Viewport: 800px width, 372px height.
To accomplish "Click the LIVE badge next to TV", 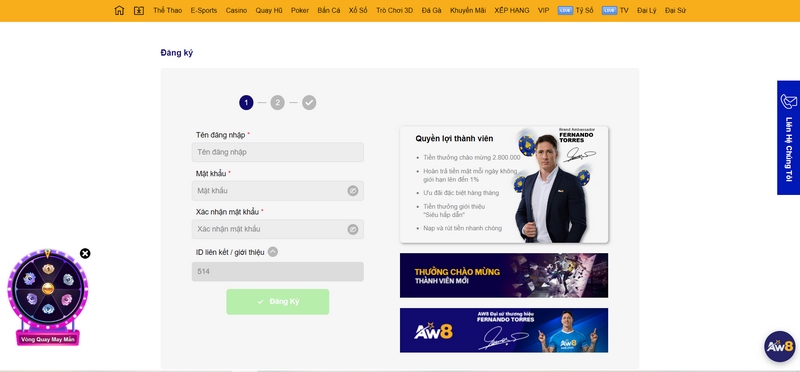I will click(x=609, y=10).
